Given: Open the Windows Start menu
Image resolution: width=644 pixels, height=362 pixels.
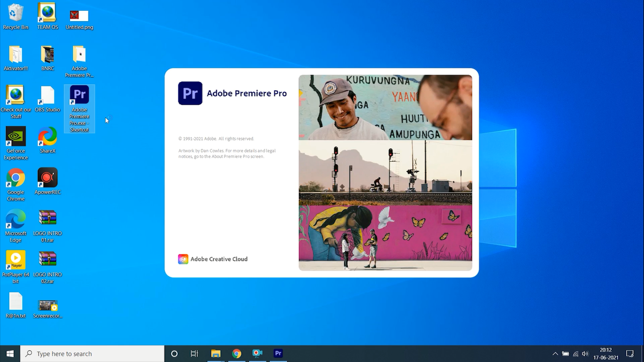Looking at the screenshot, I should point(10,354).
